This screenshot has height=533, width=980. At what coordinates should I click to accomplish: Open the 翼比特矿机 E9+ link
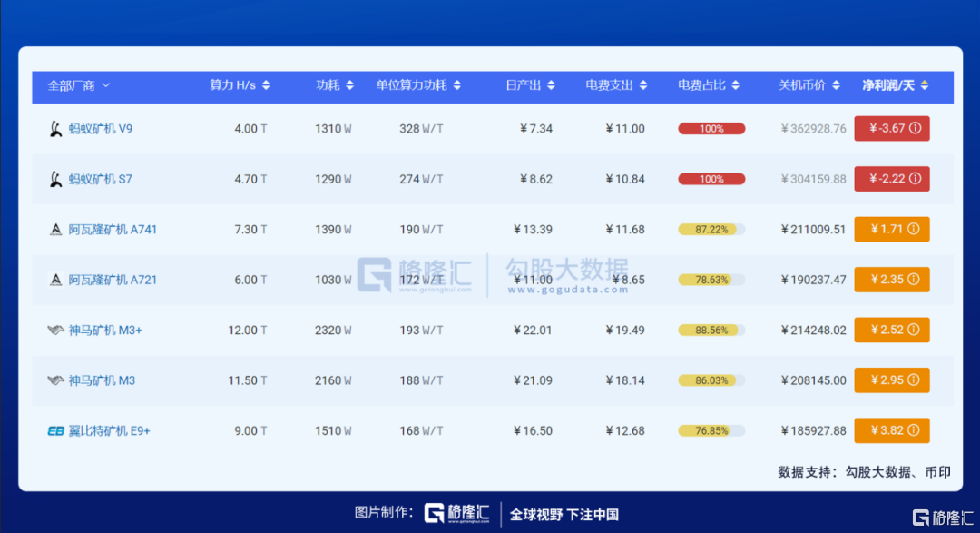click(109, 431)
